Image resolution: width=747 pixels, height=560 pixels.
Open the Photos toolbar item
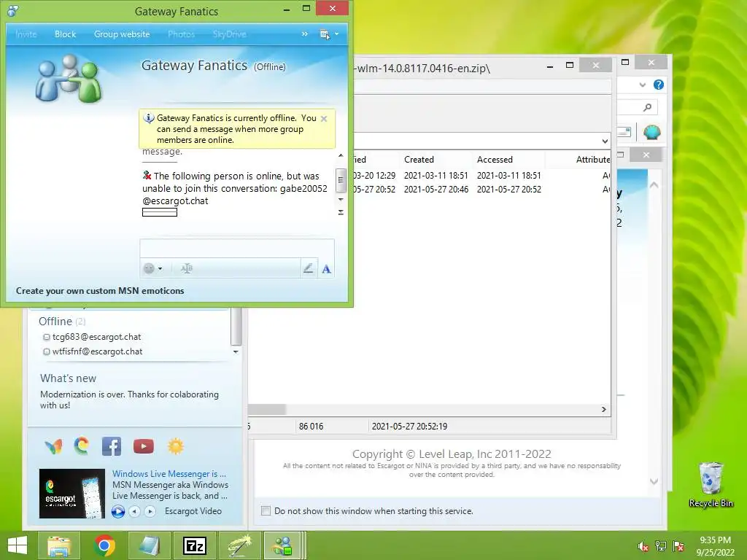(181, 34)
